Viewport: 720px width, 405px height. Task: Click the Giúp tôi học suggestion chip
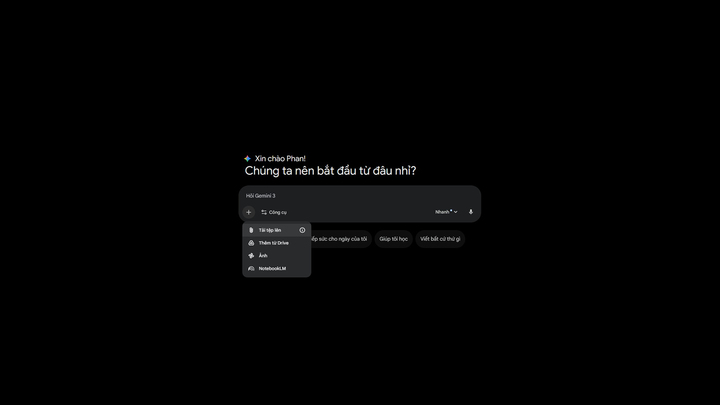[x=394, y=239]
